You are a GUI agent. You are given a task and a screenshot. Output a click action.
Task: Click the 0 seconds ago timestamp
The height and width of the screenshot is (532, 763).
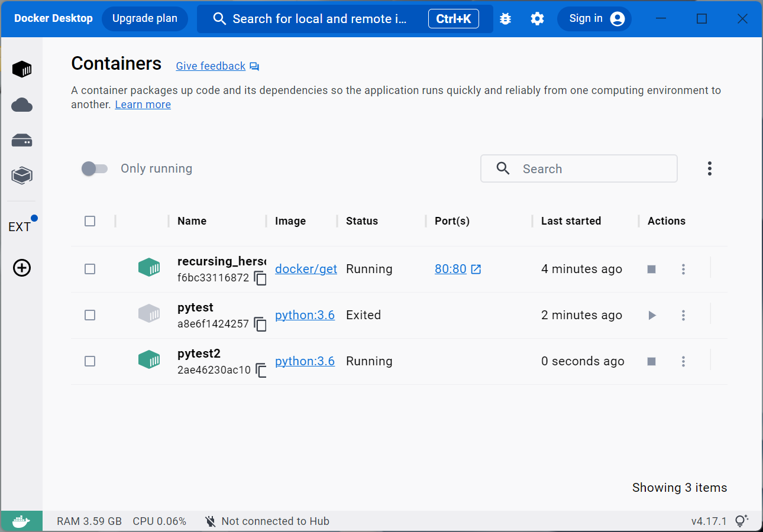point(583,361)
